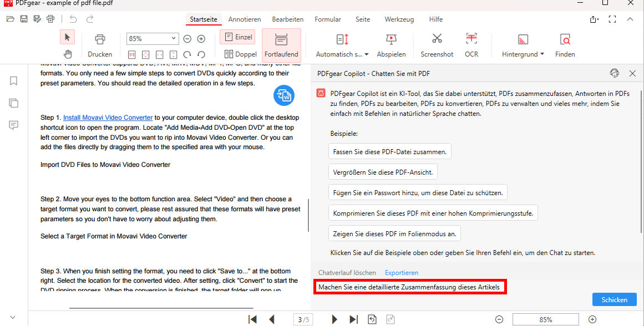The image size is (644, 326).
Task: Click Chatverlauf löschen
Action: coord(347,273)
